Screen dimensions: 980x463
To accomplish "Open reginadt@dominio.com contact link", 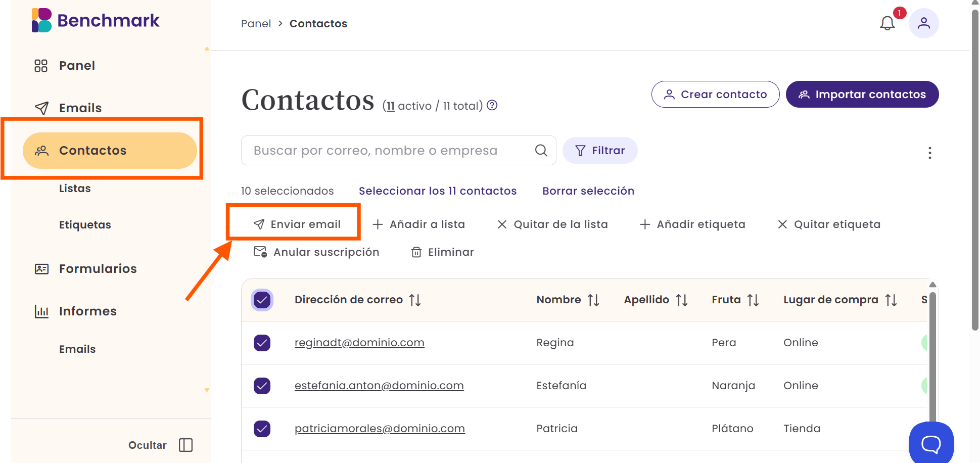I will click(359, 343).
